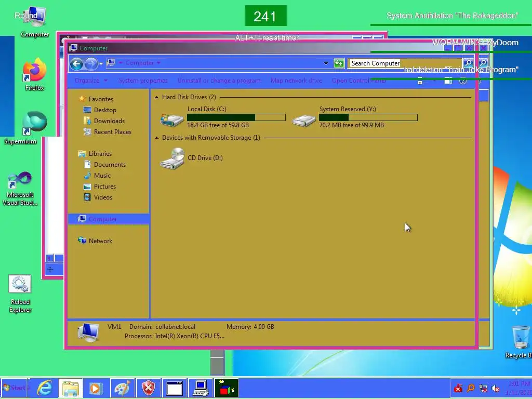Click the 70.2 MB free of 99.9 MB text
This screenshot has height=399, width=532.
pyautogui.click(x=352, y=125)
